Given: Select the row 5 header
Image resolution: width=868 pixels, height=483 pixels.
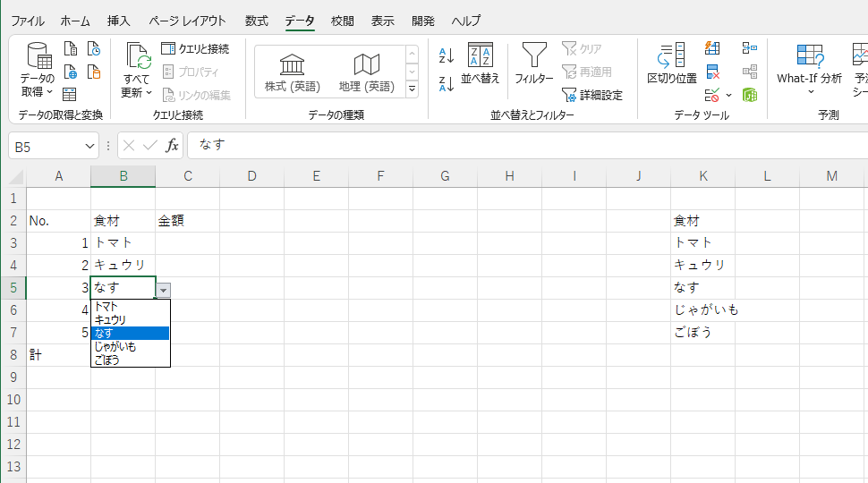Looking at the screenshot, I should [13, 288].
